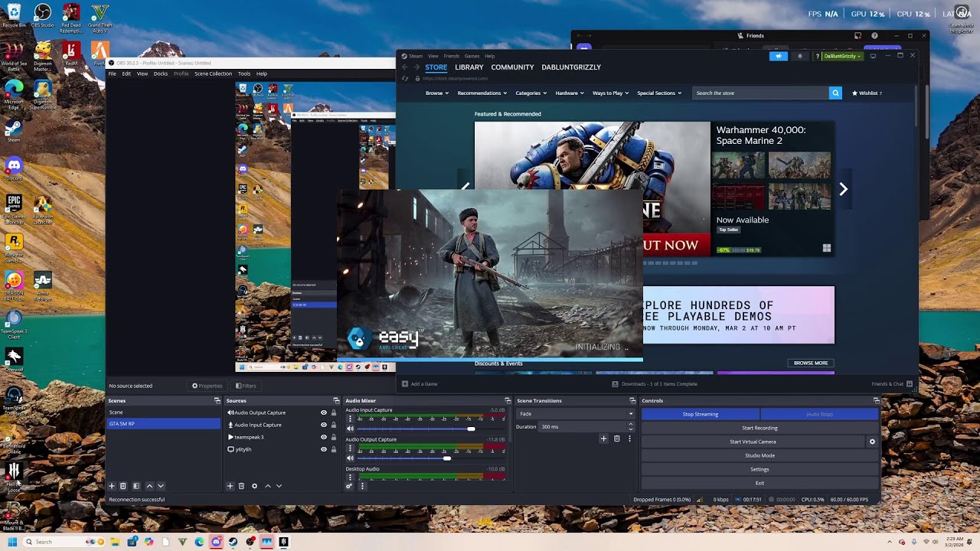Click the Steam store search magnifier button
Screen dimensions: 980x551
[835, 93]
